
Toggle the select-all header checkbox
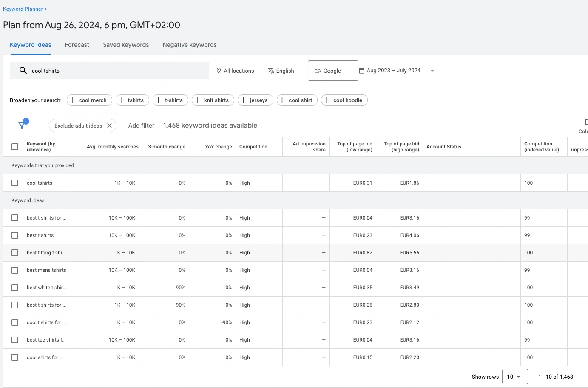pyautogui.click(x=15, y=147)
